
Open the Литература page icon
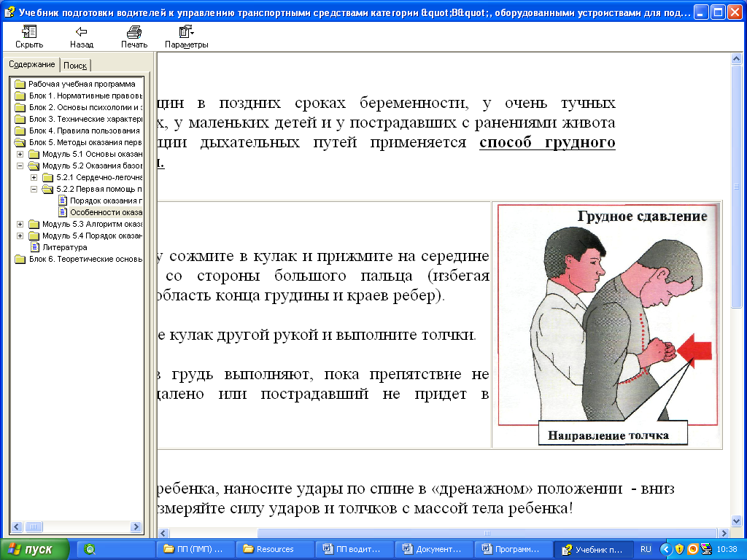(x=35, y=247)
